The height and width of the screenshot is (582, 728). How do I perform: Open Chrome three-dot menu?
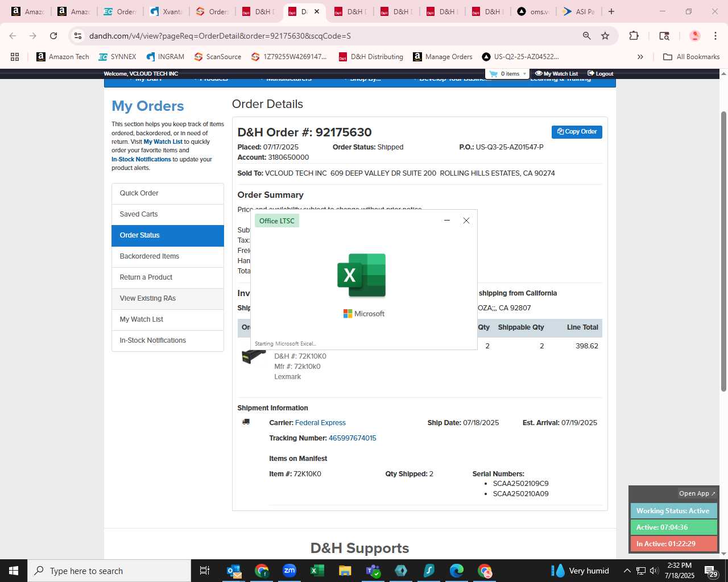[x=715, y=36]
